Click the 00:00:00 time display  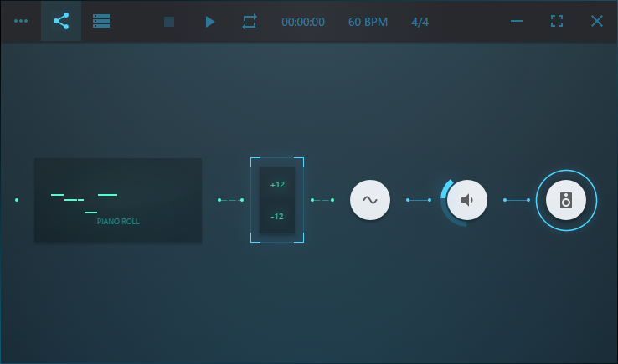click(x=303, y=22)
